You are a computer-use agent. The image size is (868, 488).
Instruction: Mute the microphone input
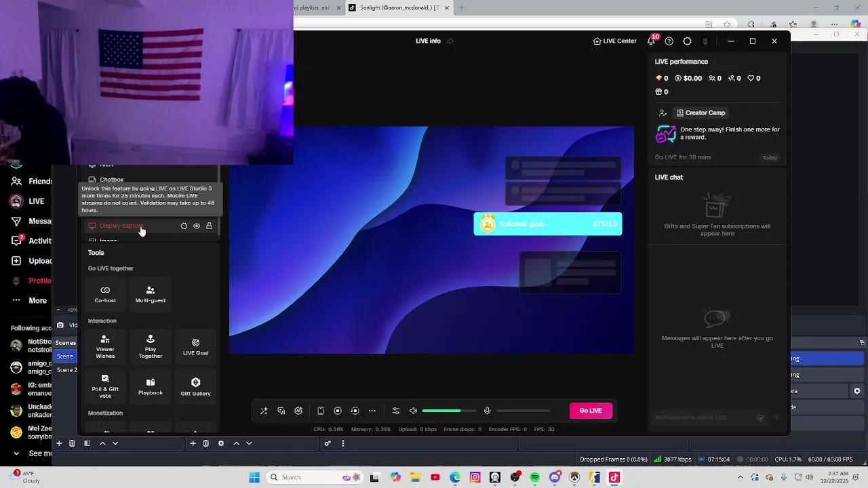click(487, 411)
